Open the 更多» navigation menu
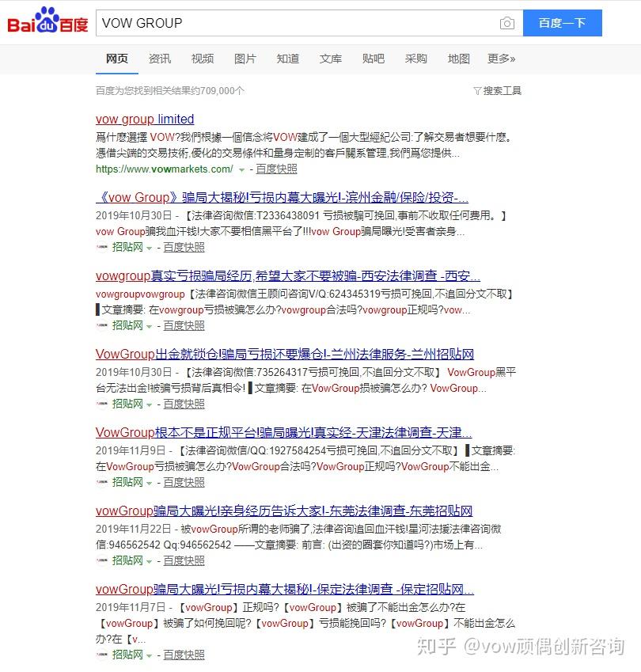This screenshot has height=672, width=641. 501,59
